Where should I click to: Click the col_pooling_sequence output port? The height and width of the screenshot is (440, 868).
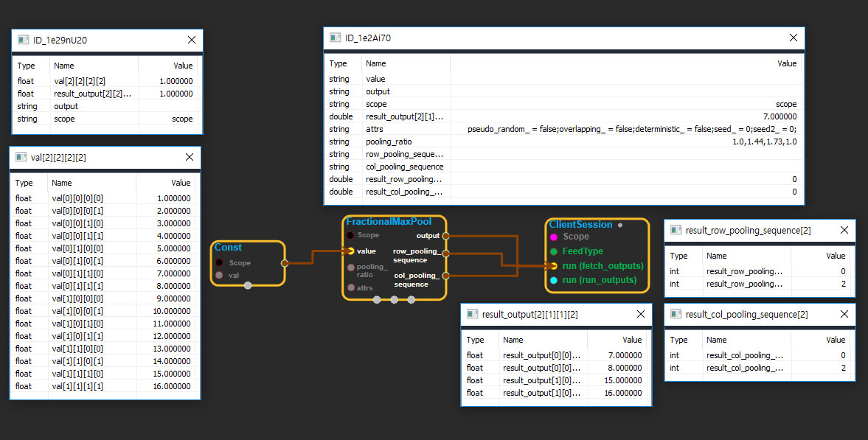[x=445, y=276]
